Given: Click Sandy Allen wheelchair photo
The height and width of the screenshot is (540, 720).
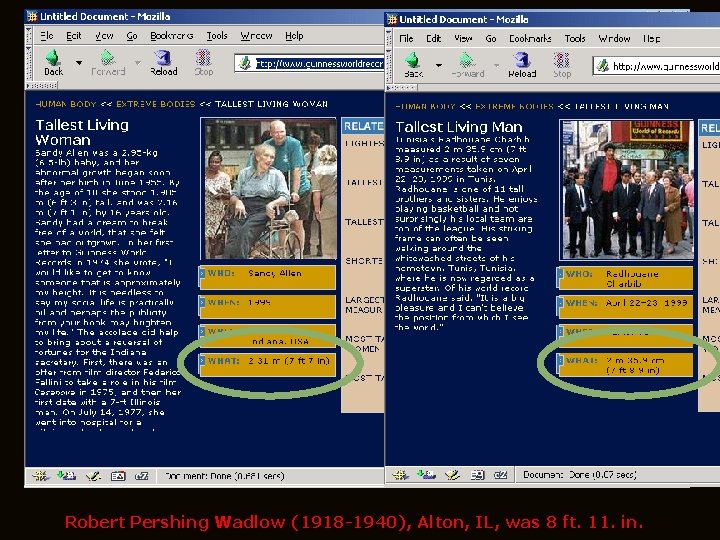Looking at the screenshot, I should click(269, 189).
